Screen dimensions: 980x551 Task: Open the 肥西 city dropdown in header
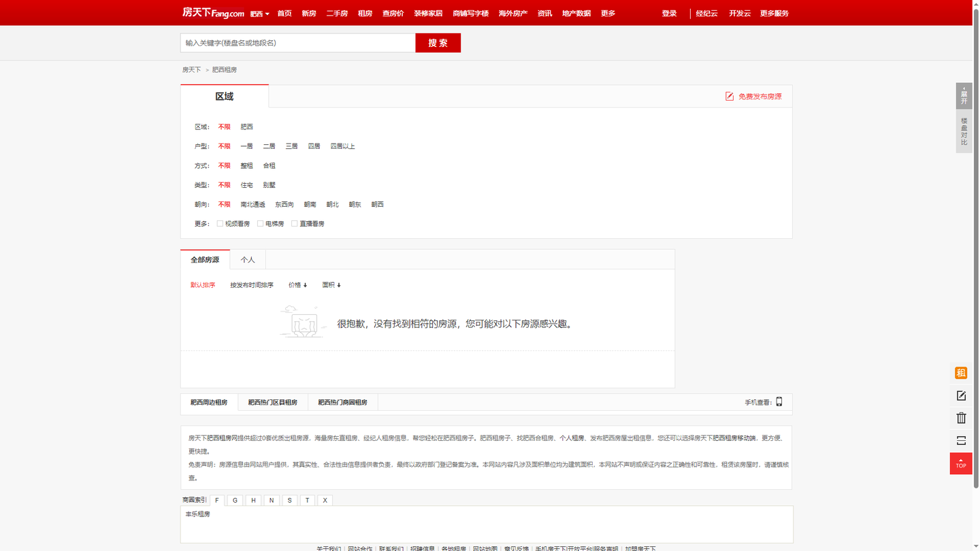coord(259,14)
